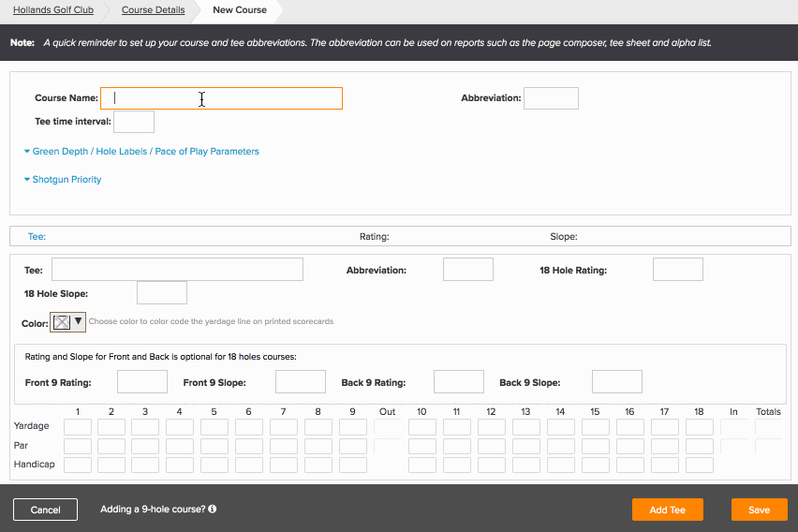Select the New Course breadcrumb tab
This screenshot has height=532, width=798.
pyautogui.click(x=240, y=9)
